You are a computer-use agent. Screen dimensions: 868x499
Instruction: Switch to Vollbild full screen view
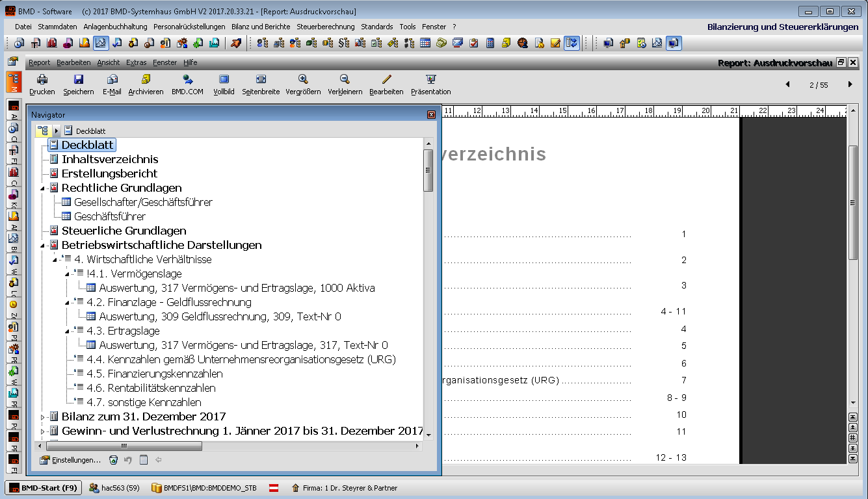tap(224, 80)
